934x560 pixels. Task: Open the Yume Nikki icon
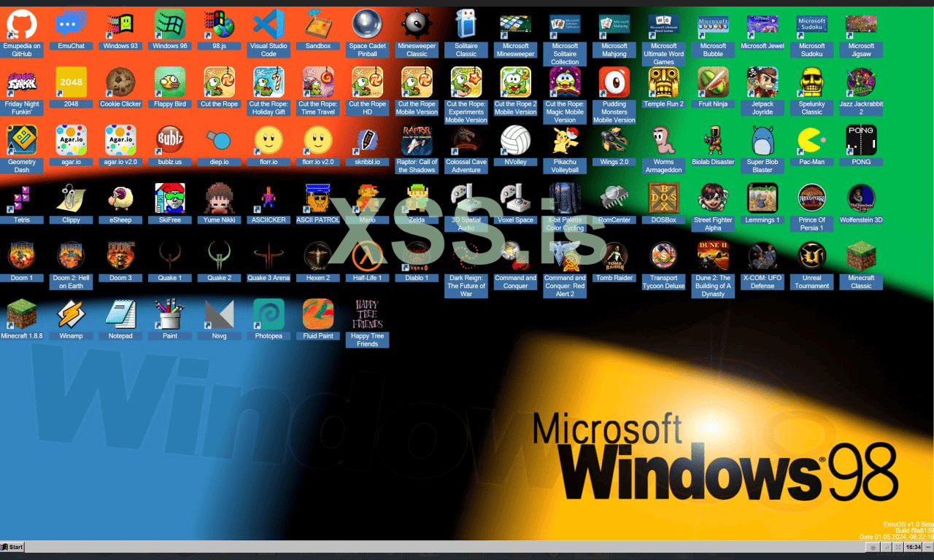[220, 198]
